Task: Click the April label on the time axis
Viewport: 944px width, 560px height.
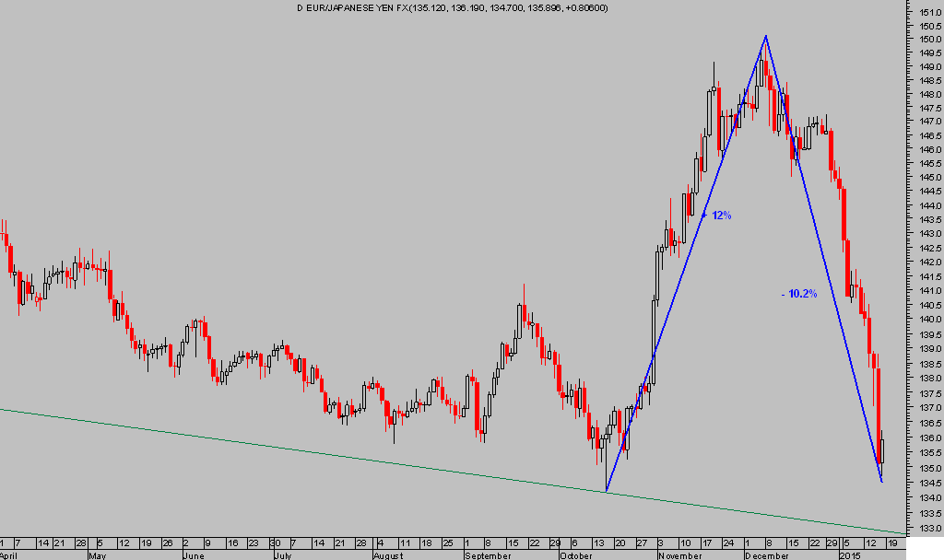Action: point(9,555)
